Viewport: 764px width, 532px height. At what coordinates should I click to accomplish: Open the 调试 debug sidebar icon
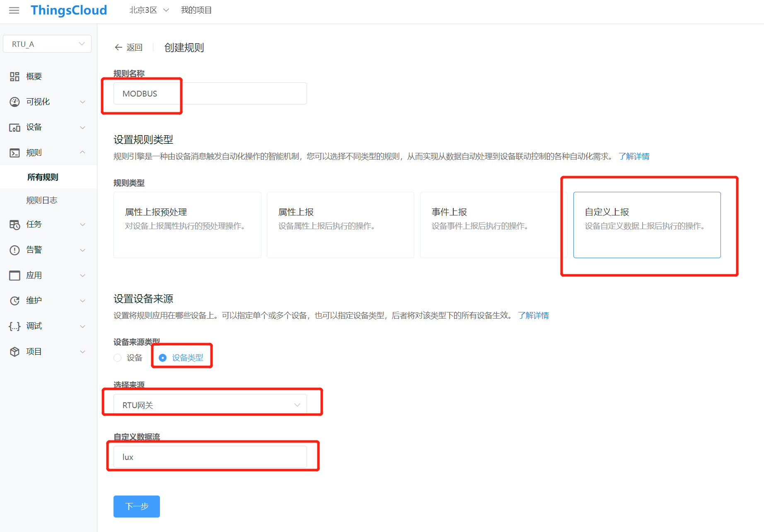pos(15,326)
